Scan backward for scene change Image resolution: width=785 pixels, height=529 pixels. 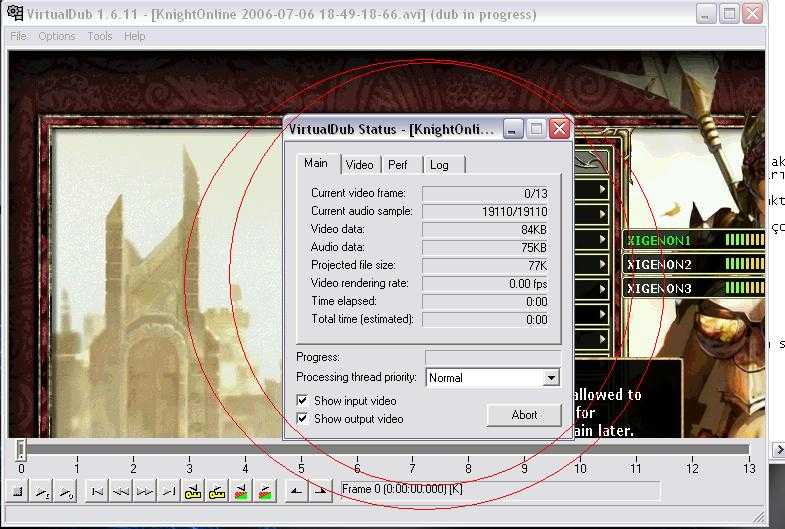click(241, 491)
